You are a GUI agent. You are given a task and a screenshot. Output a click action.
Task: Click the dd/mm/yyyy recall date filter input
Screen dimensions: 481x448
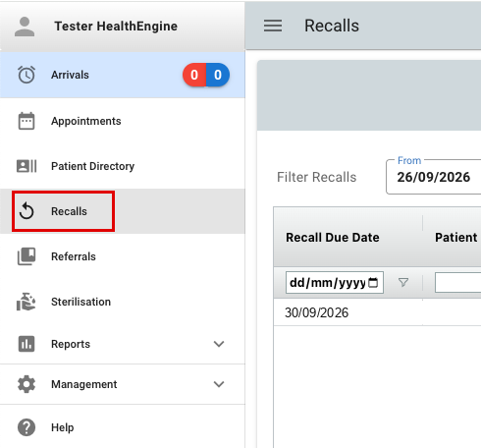pyautogui.click(x=335, y=282)
